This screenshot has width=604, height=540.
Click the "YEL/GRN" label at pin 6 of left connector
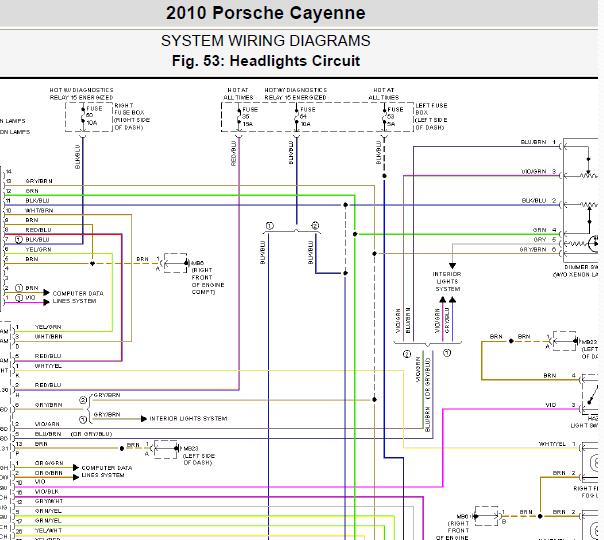pos(38,250)
